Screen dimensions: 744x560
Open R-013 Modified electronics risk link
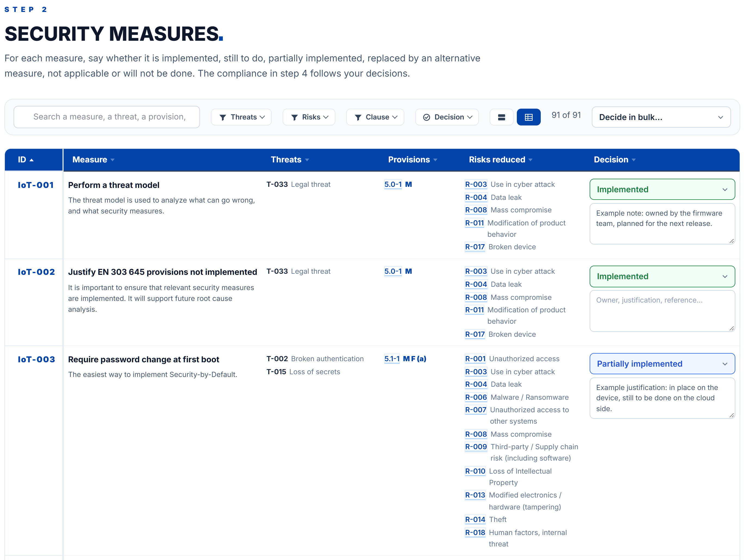pos(475,495)
